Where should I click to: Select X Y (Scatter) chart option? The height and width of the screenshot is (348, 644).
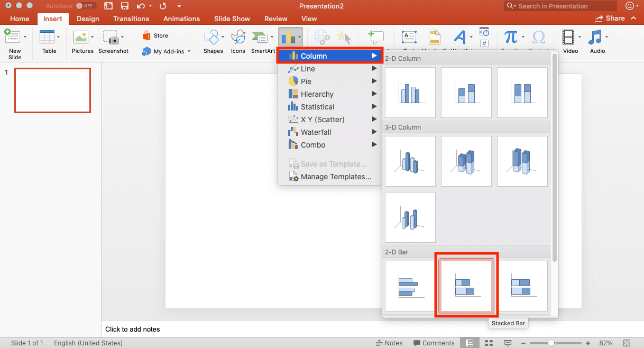(x=329, y=120)
